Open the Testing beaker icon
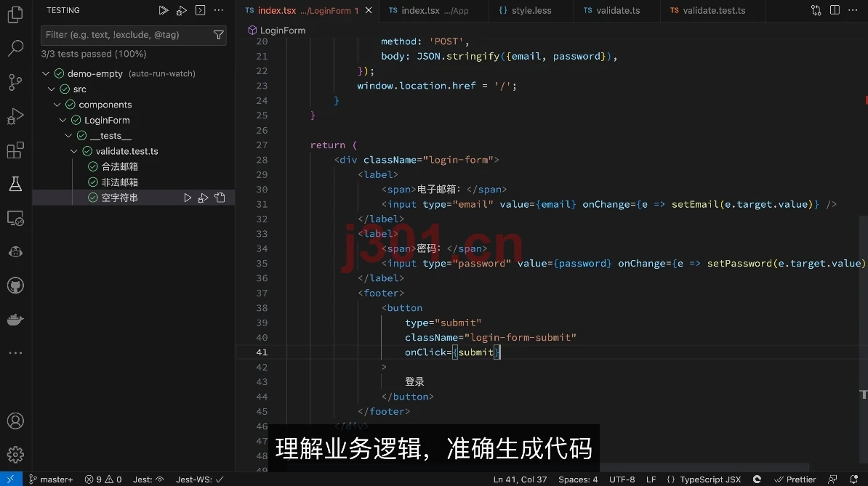This screenshot has height=486, width=868. tap(15, 184)
